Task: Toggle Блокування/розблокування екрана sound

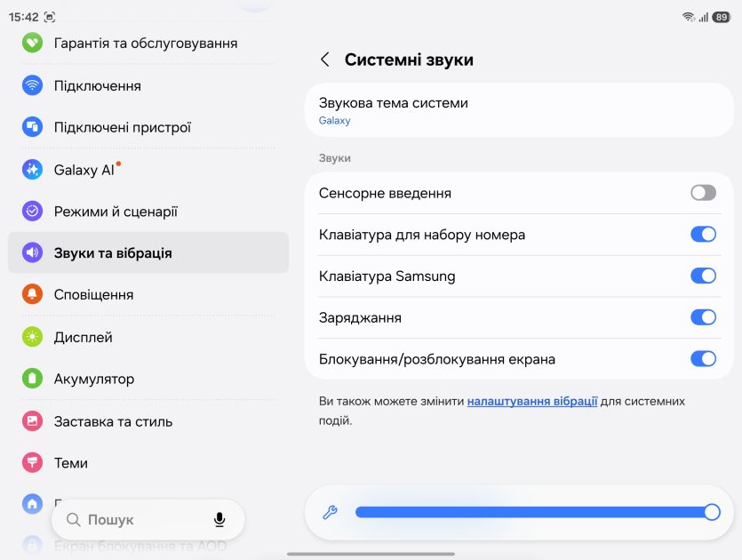Action: [703, 359]
